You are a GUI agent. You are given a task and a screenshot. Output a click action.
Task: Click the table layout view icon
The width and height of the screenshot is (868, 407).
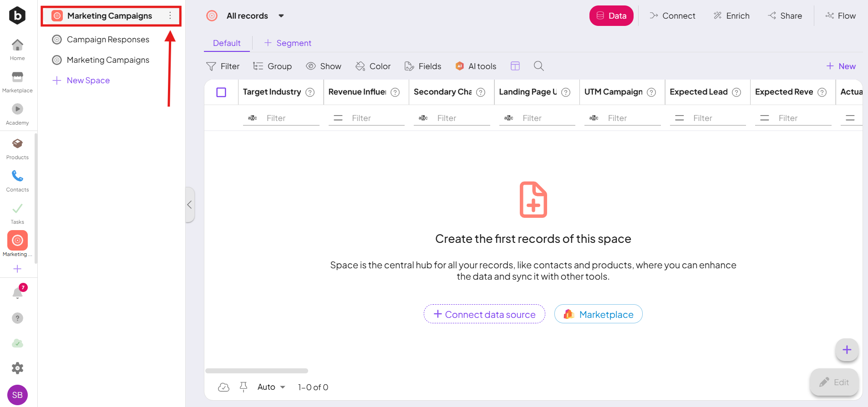[x=515, y=66]
